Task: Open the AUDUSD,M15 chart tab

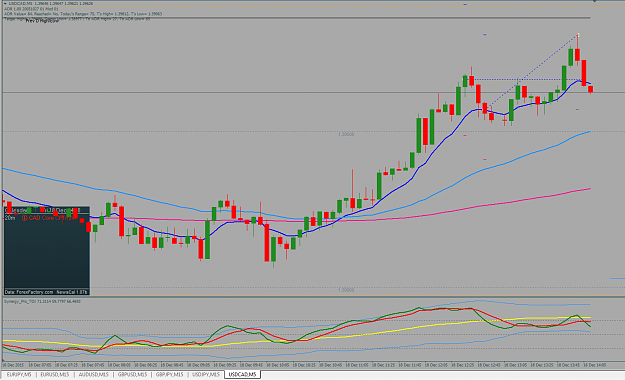Action: tap(93, 375)
